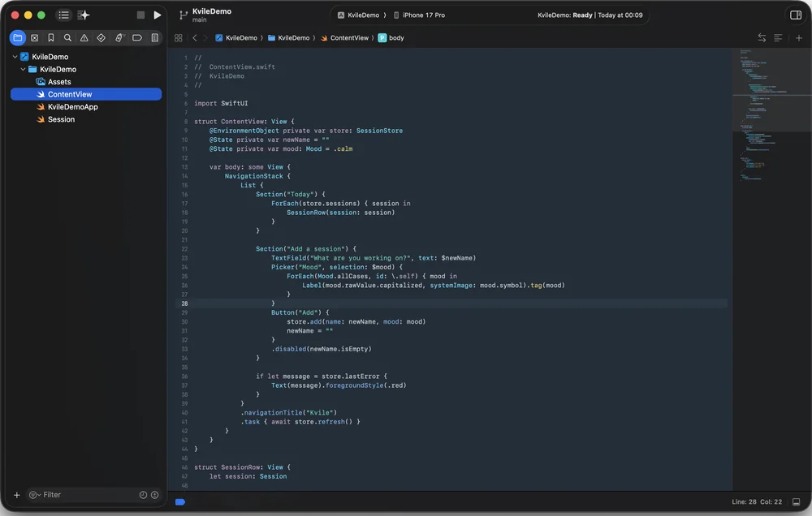Click the import SwiftUI code line
Image resolution: width=812 pixels, height=516 pixels.
(221, 103)
